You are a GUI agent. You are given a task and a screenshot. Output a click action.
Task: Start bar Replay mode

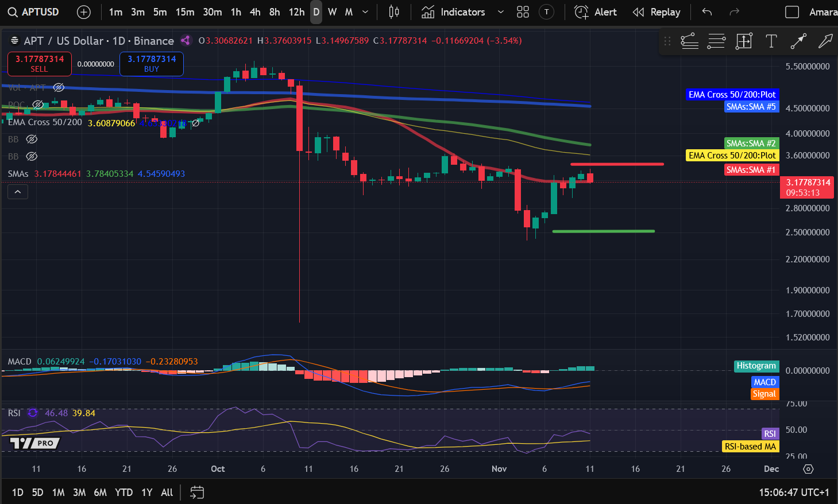pyautogui.click(x=657, y=11)
